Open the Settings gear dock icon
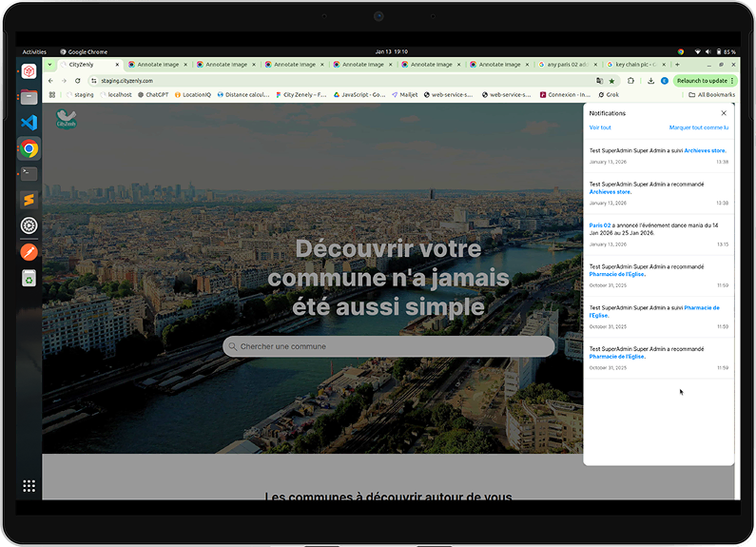The height and width of the screenshot is (547, 756). [x=29, y=225]
